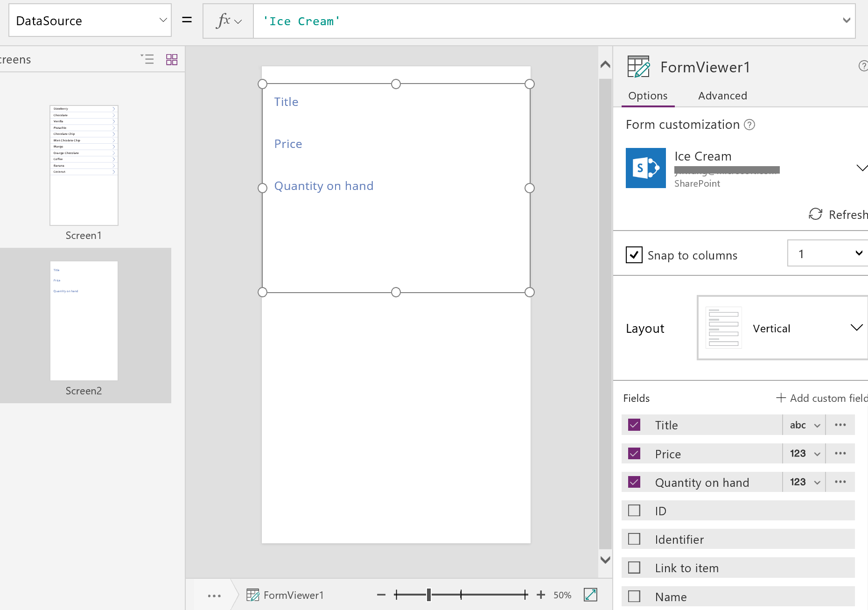Image resolution: width=868 pixels, height=610 pixels.
Task: Uncheck the Quantity on hand field
Action: [x=634, y=482]
